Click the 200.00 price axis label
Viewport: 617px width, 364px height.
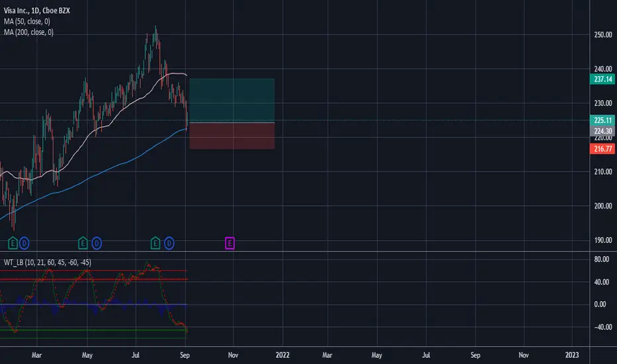click(x=603, y=206)
